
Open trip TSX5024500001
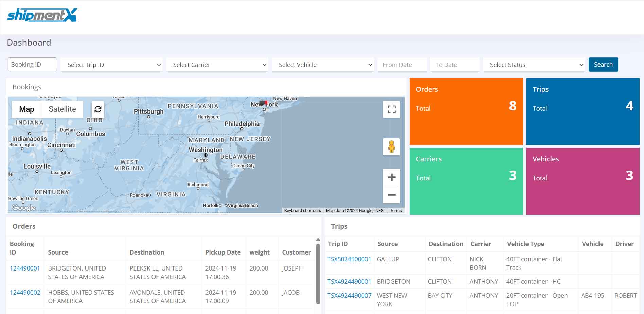[x=349, y=259]
